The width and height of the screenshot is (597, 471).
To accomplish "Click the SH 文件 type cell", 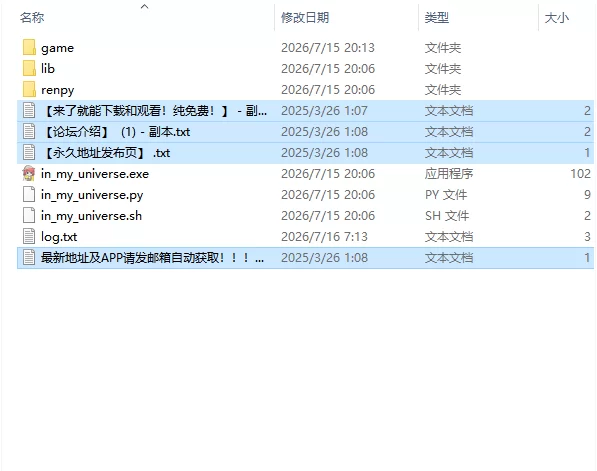I will pos(447,216).
